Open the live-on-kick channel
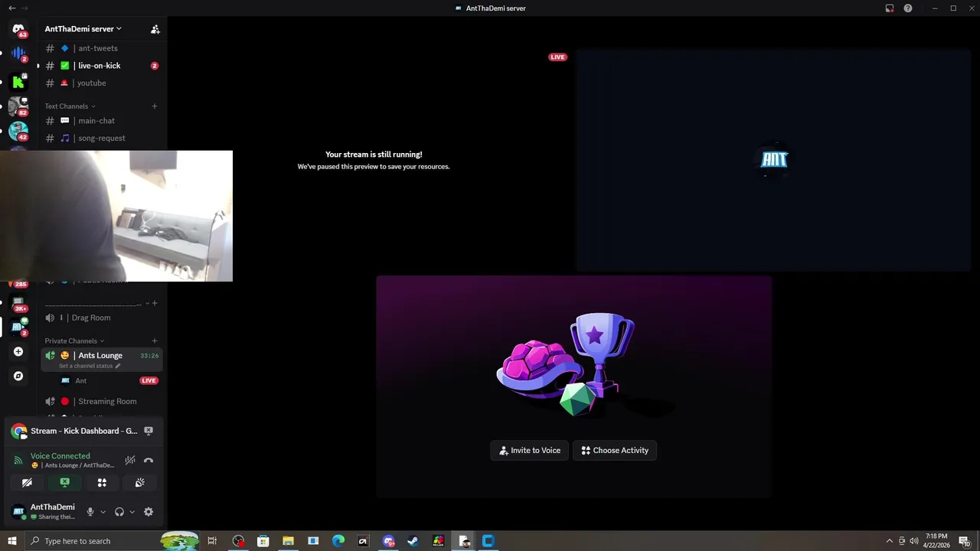980x551 pixels. click(x=101, y=66)
